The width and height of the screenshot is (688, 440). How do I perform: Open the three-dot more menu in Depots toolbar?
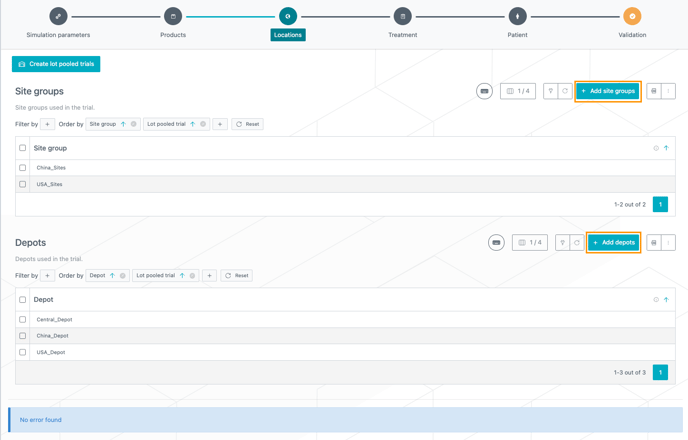pos(668,243)
